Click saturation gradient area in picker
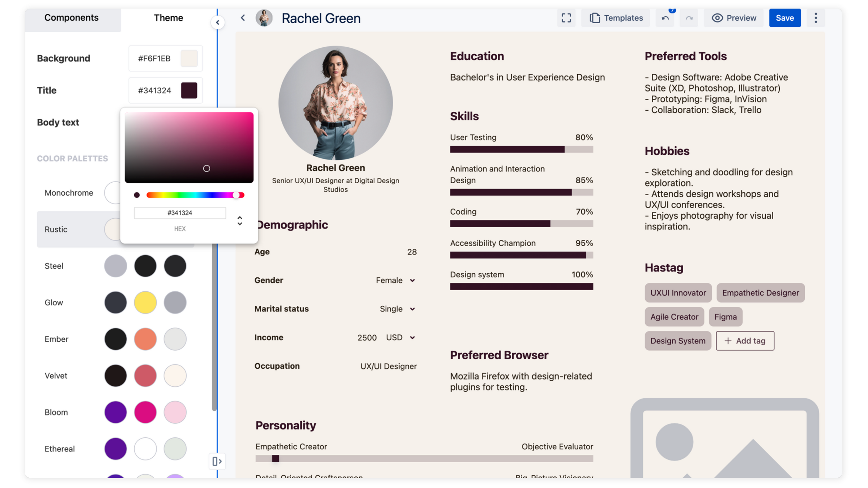The image size is (868, 488). tap(189, 147)
